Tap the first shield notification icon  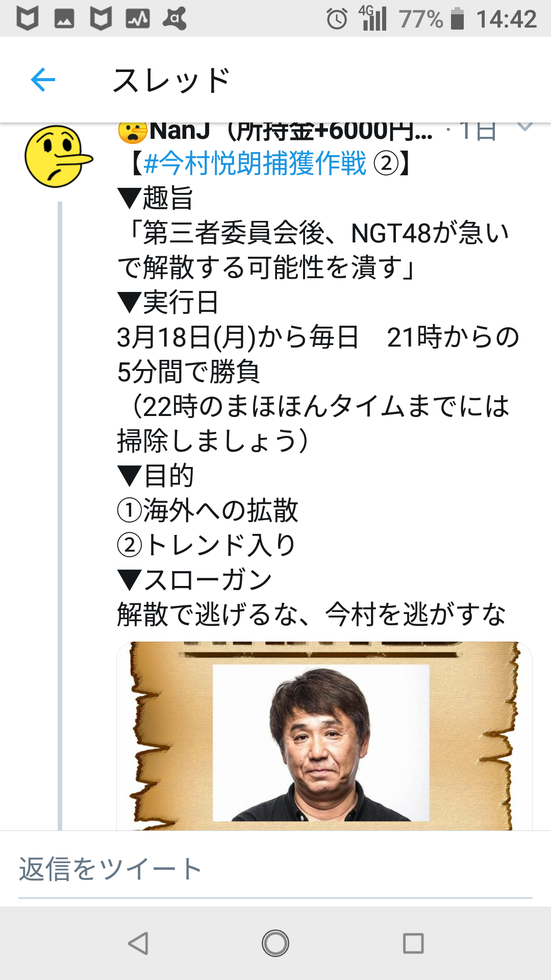coord(28,19)
